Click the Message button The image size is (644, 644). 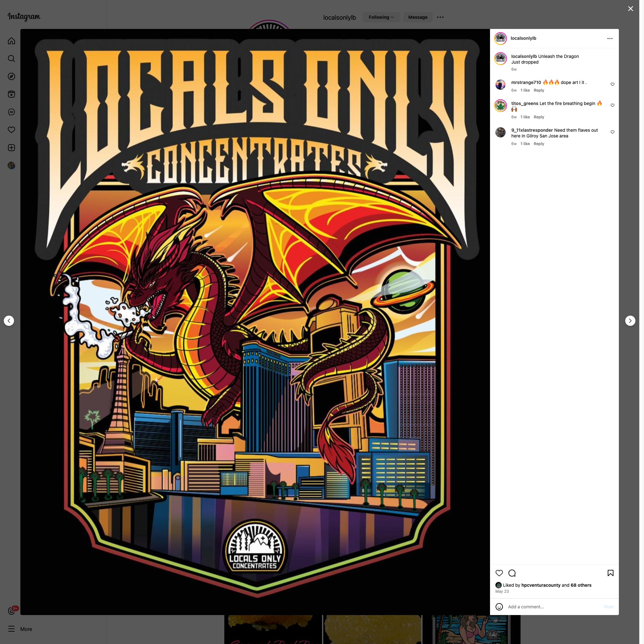tap(418, 17)
